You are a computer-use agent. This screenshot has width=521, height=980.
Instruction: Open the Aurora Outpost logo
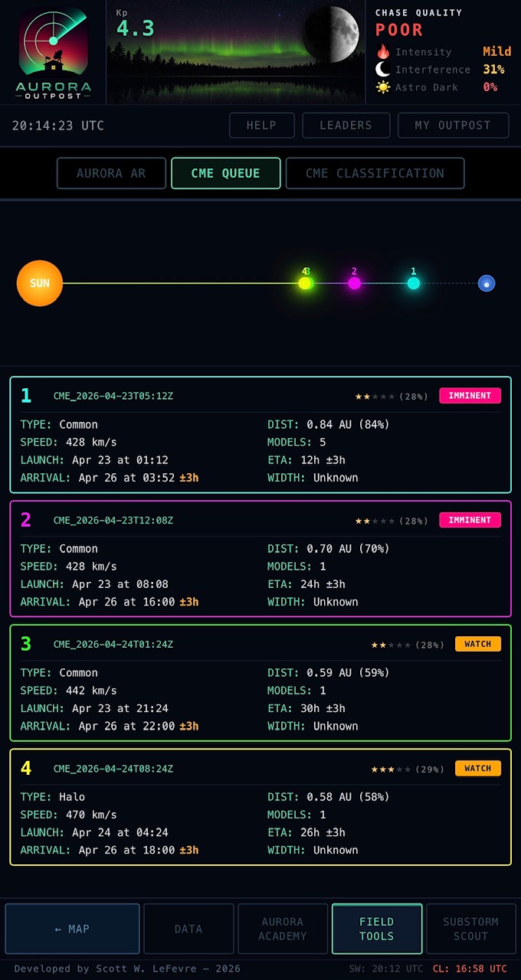(54, 54)
